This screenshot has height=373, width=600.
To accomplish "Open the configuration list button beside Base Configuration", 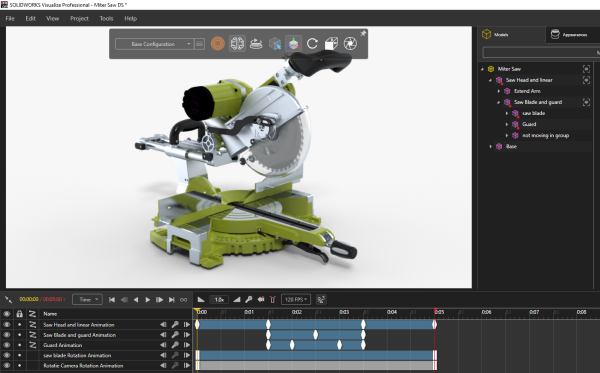I will [199, 44].
